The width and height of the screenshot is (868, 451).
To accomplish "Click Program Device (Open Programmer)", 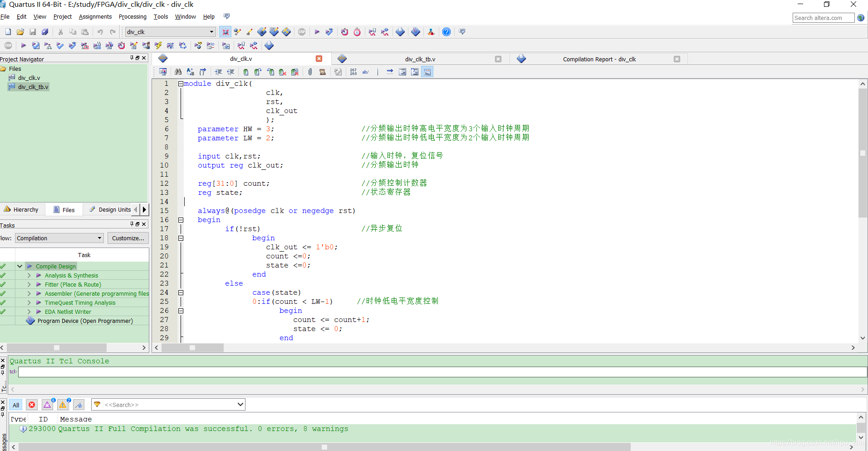I will [85, 321].
